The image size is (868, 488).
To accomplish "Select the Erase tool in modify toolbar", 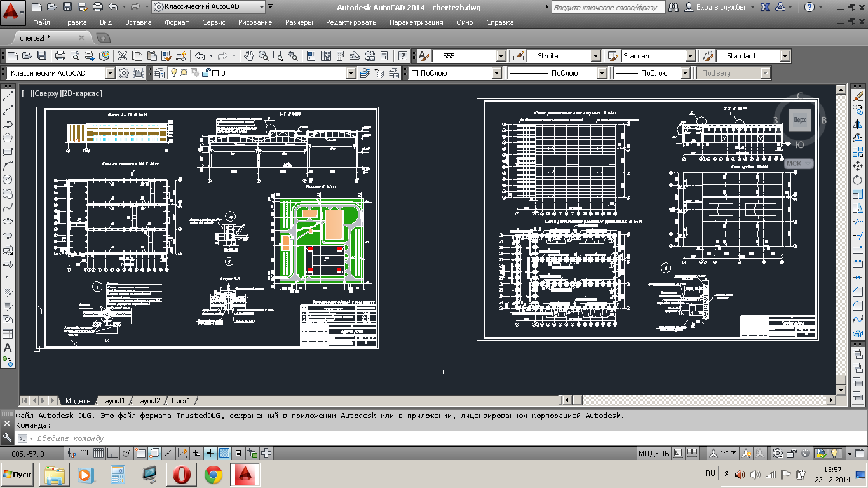I will coord(858,97).
